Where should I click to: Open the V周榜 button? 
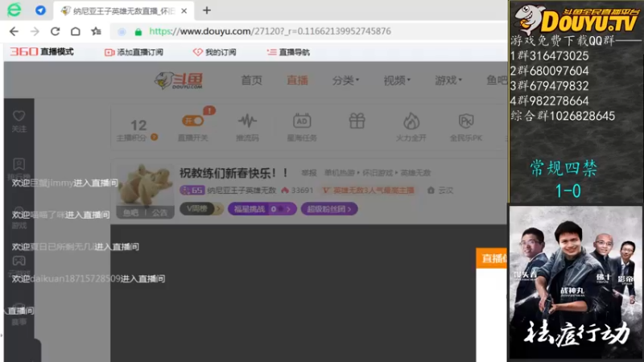201,209
